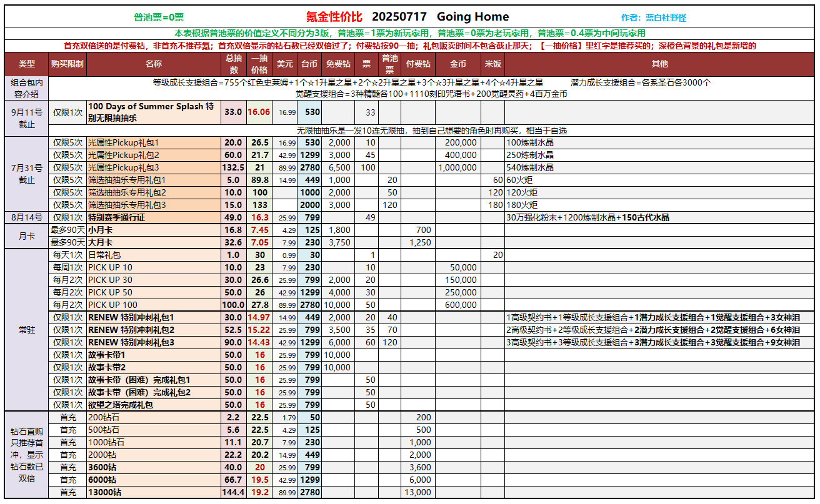Select the 组合包内容介绍 category cell
Viewport: 820px width, 504px height.
click(x=27, y=88)
